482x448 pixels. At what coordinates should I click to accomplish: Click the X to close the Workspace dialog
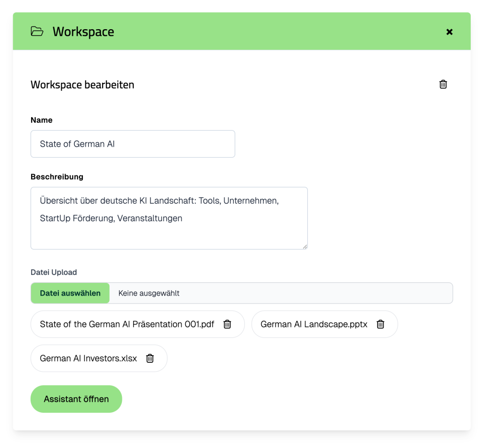pyautogui.click(x=450, y=32)
